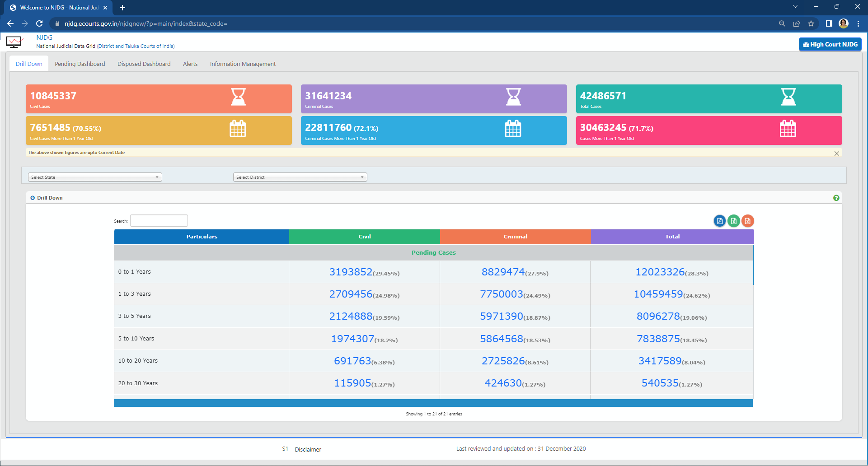Open the Disclaimer link in footer

pos(308,449)
